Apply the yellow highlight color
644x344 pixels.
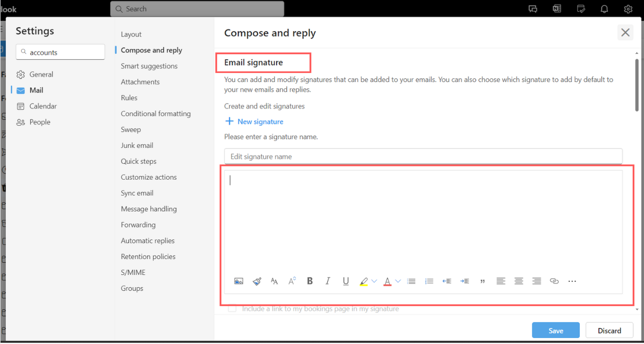[364, 281]
